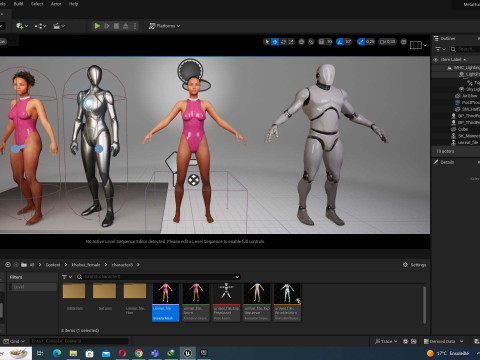This screenshot has width=480, height=360.
Task: Expand the chevron after character5 breadcrumb
Action: pyautogui.click(x=138, y=265)
